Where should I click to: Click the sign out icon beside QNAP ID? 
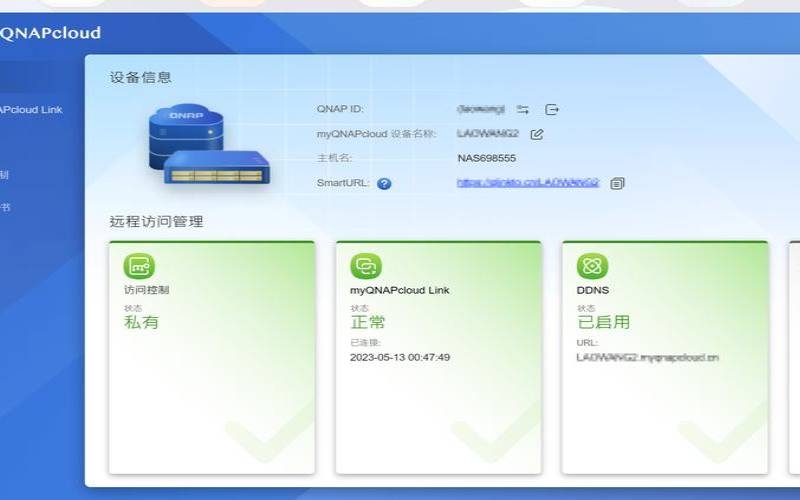point(552,109)
